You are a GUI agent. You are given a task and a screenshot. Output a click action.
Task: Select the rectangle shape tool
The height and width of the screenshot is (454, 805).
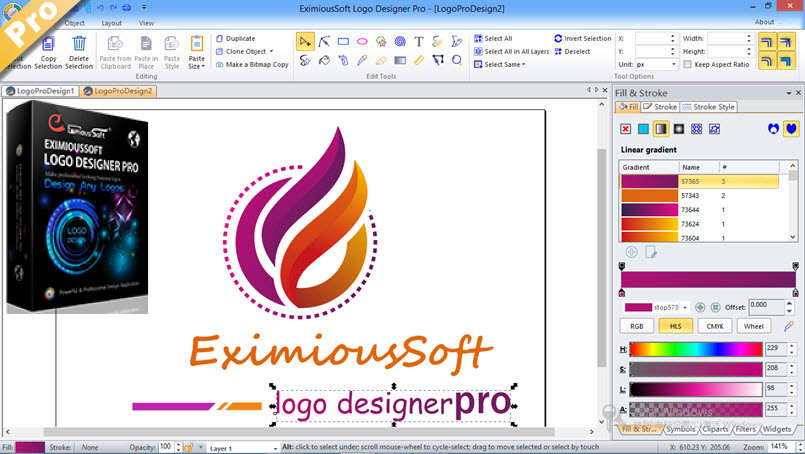tap(343, 42)
